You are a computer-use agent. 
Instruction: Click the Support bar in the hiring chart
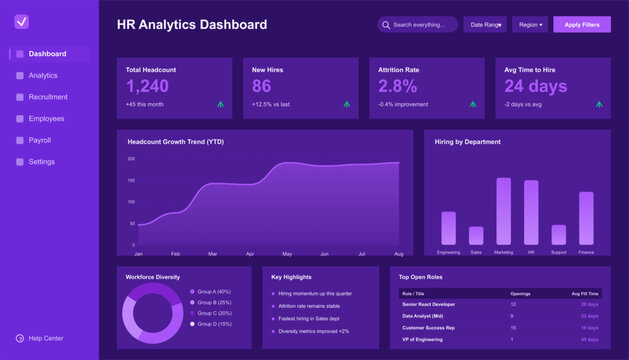[559, 235]
